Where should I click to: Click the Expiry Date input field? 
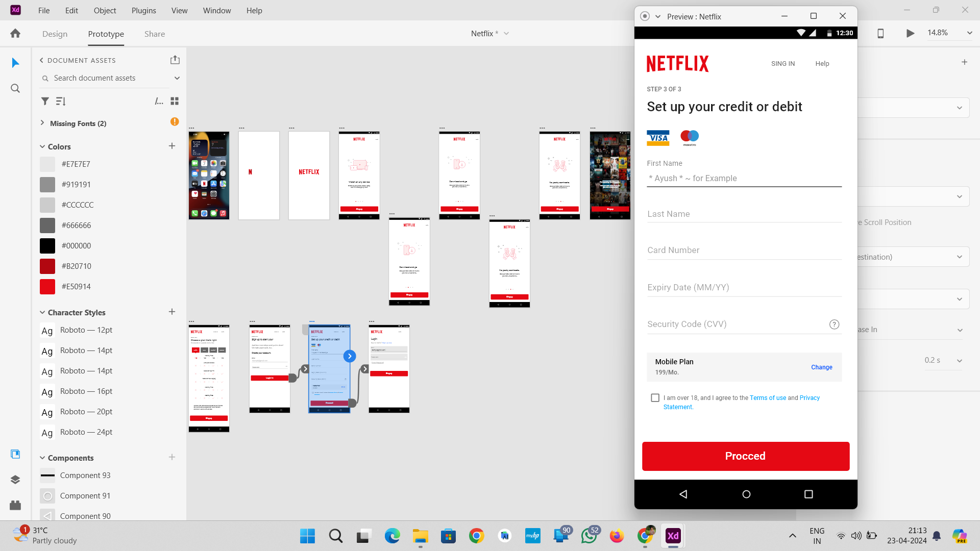744,288
